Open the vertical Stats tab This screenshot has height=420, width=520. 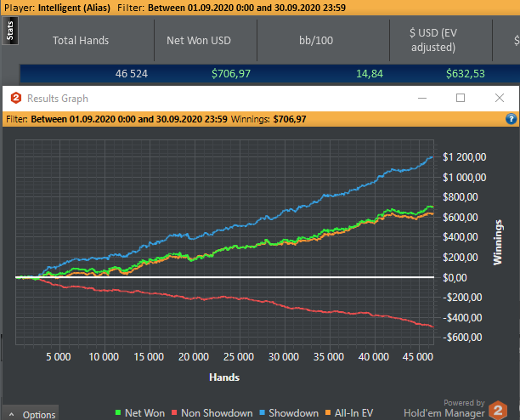click(x=10, y=31)
